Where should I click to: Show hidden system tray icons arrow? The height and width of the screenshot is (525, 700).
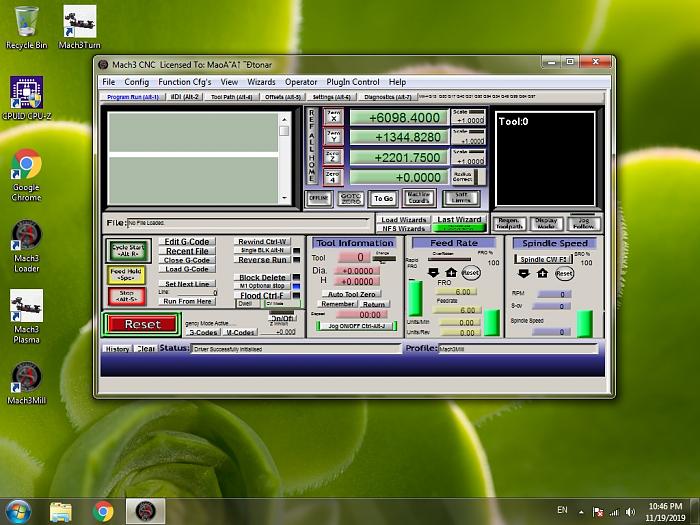click(x=581, y=512)
